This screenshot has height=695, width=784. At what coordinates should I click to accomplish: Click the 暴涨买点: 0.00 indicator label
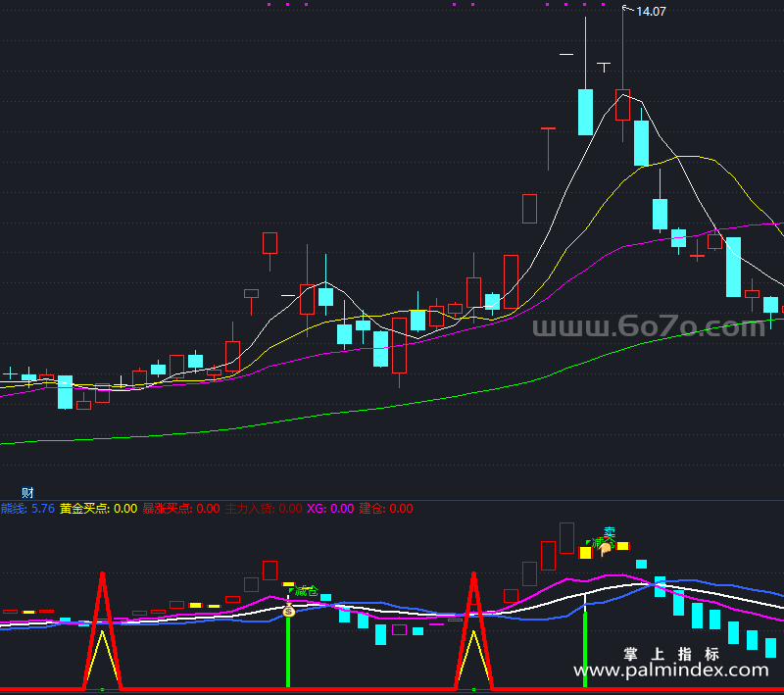(x=181, y=509)
